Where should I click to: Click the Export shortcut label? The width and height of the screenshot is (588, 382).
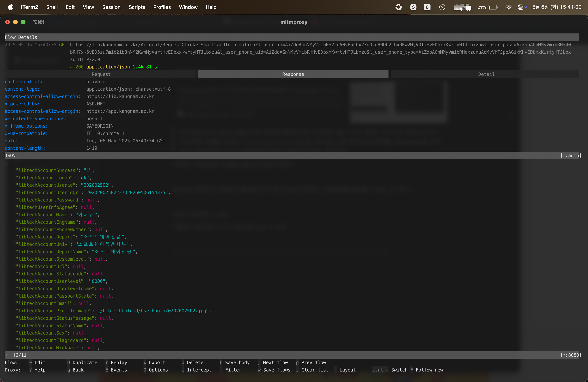[157, 362]
